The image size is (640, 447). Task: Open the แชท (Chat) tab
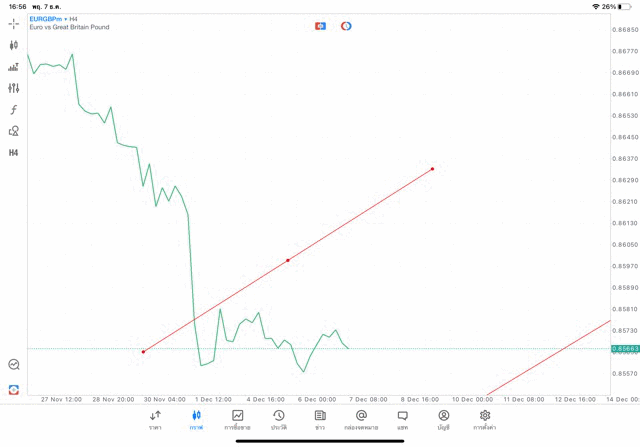click(402, 419)
